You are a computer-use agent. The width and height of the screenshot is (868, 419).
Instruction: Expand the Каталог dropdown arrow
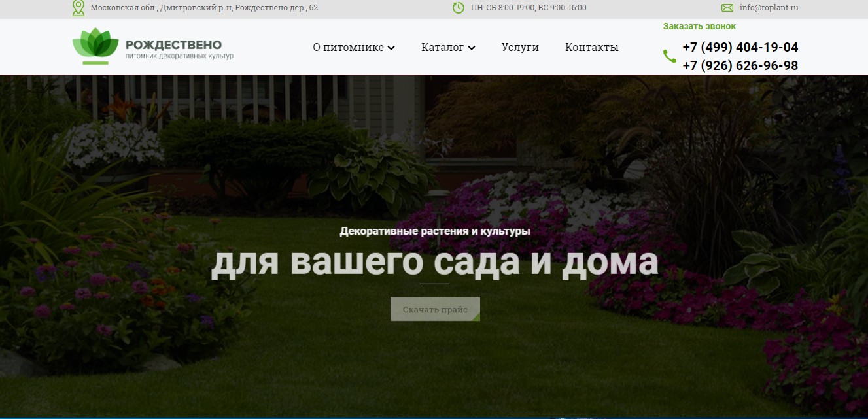pos(472,48)
